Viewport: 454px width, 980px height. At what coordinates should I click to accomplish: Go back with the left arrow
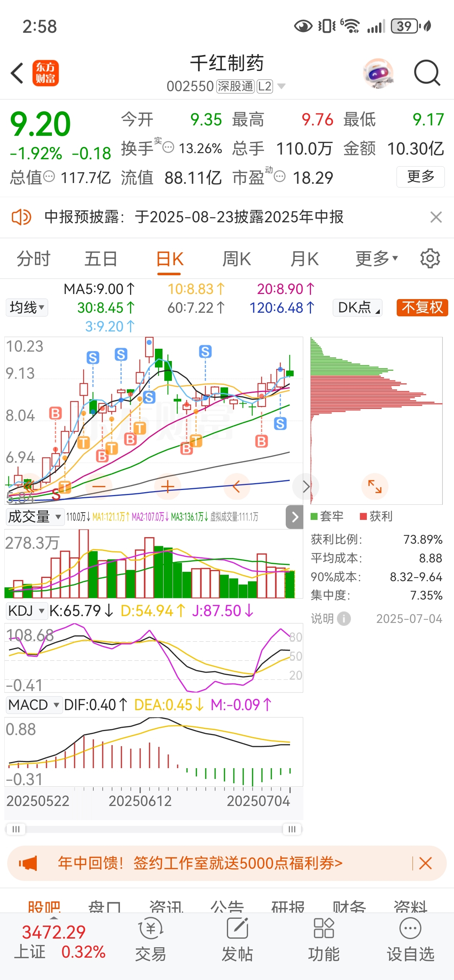tap(17, 73)
